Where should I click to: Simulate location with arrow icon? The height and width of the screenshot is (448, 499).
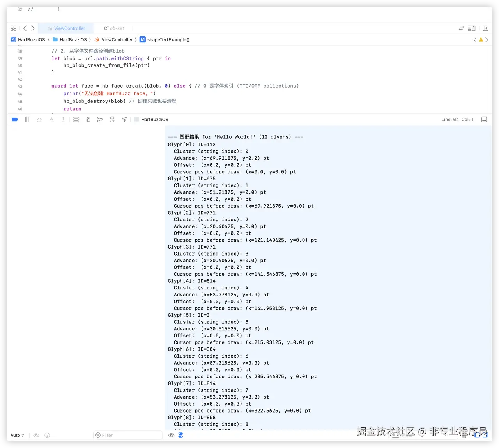[124, 120]
